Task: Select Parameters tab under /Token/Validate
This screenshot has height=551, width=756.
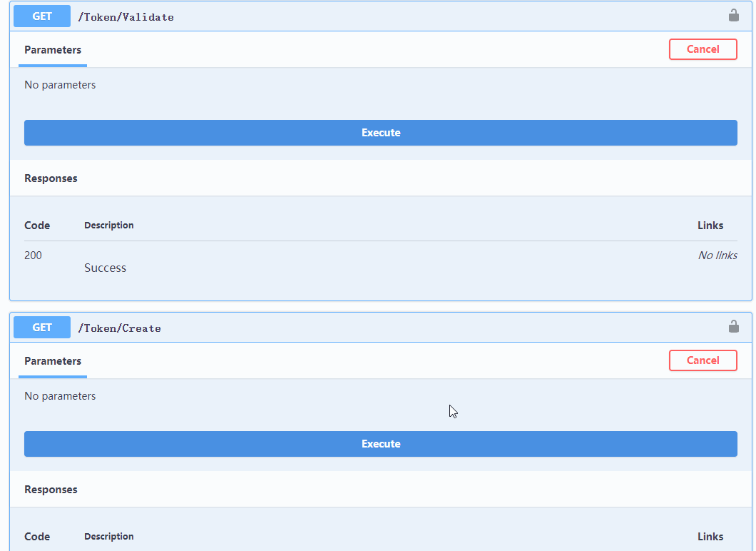Action: 53,50
